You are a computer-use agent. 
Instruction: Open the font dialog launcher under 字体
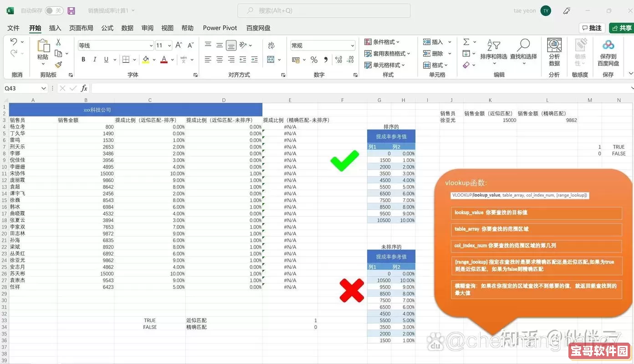[195, 75]
